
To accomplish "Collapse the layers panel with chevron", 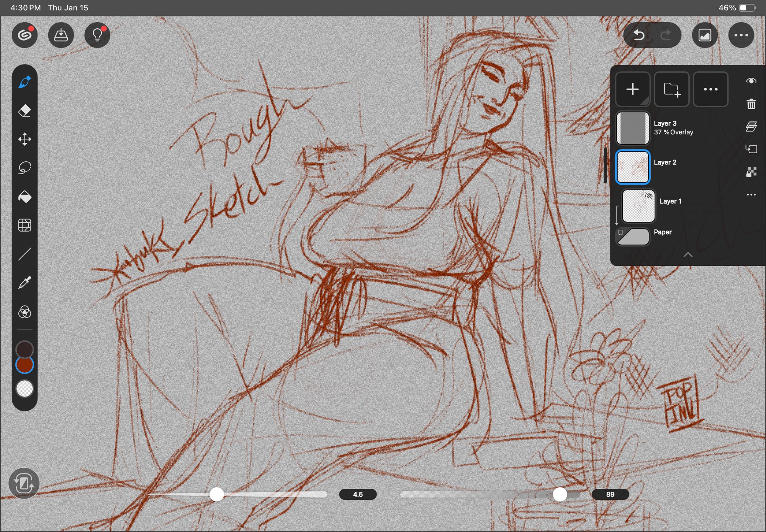I will tap(688, 255).
